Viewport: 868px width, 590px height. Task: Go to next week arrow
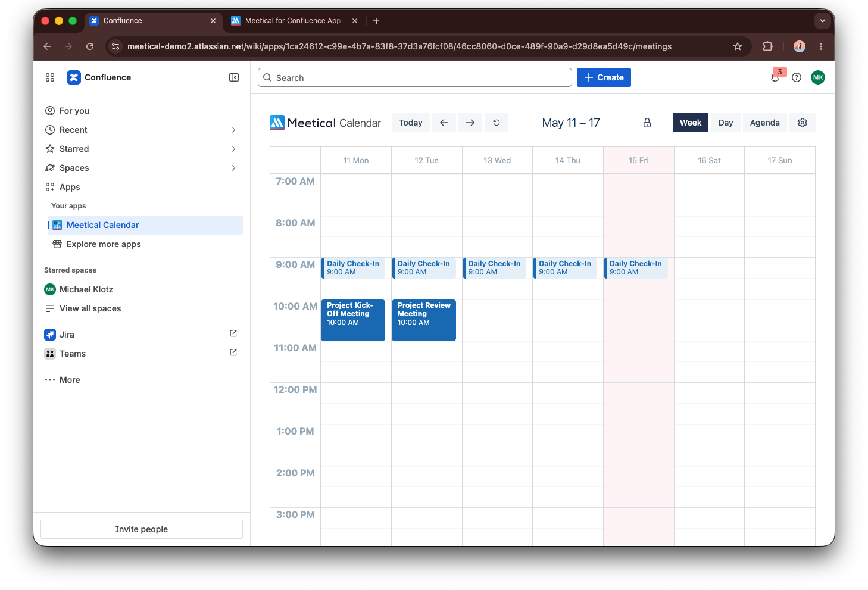(x=470, y=123)
